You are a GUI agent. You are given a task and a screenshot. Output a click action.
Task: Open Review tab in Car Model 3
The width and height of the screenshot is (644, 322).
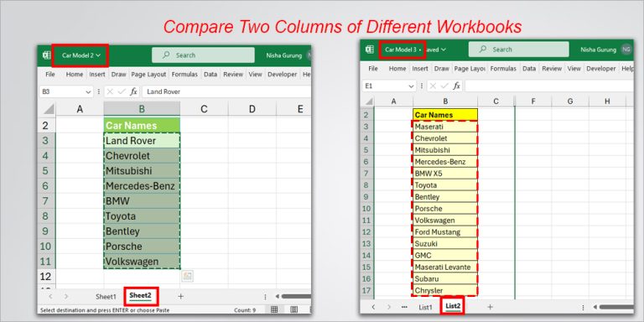pyautogui.click(x=552, y=69)
